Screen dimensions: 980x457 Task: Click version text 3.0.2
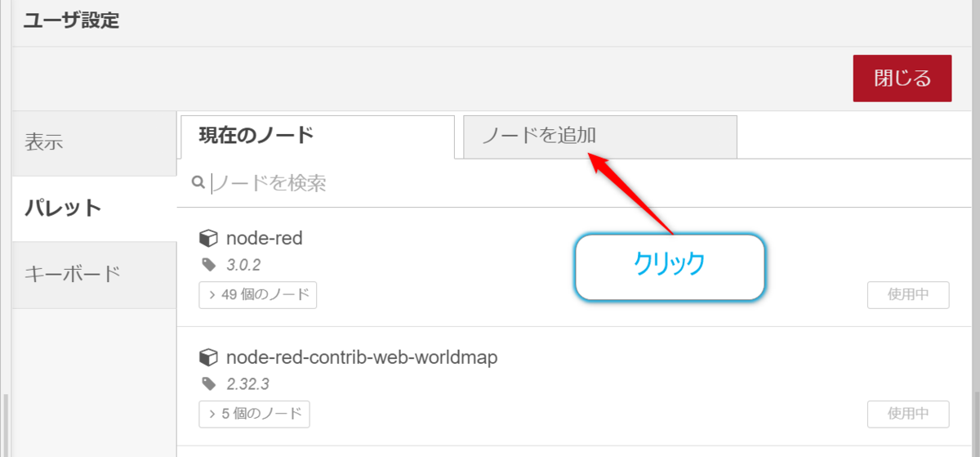tap(243, 266)
